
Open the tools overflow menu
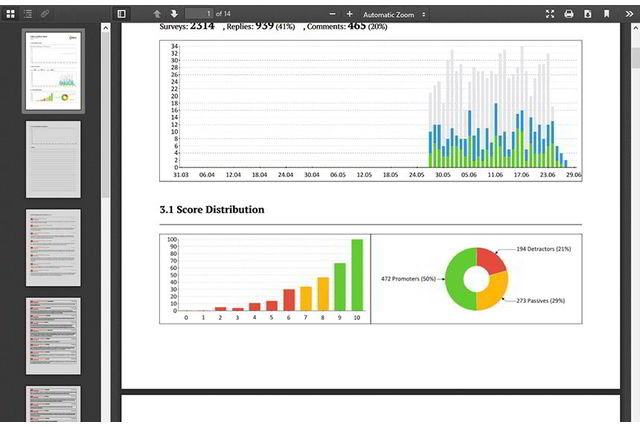(x=629, y=14)
